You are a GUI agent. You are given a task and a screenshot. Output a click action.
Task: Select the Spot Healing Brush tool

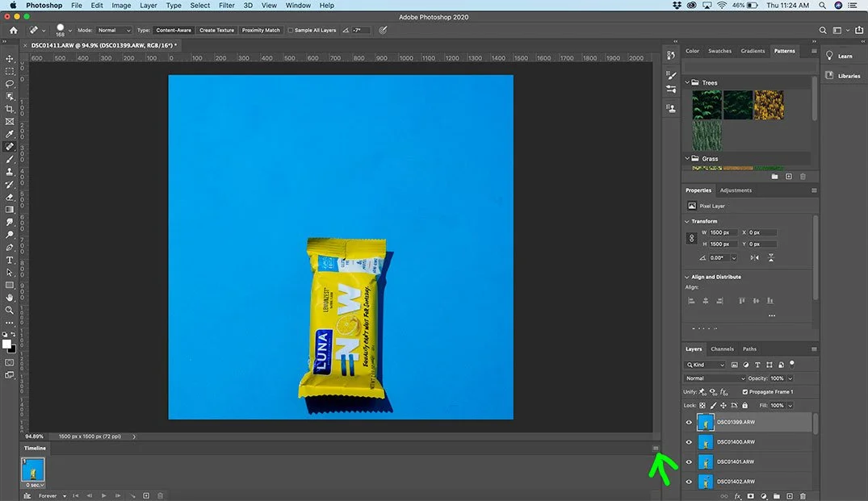pos(10,147)
